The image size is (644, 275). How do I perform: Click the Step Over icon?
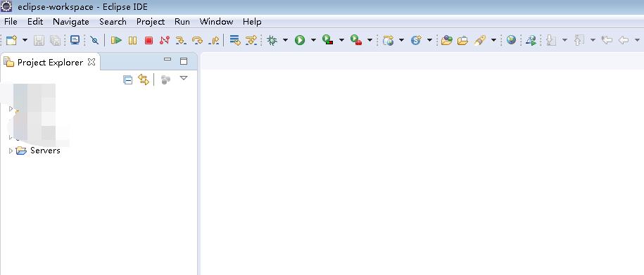198,40
